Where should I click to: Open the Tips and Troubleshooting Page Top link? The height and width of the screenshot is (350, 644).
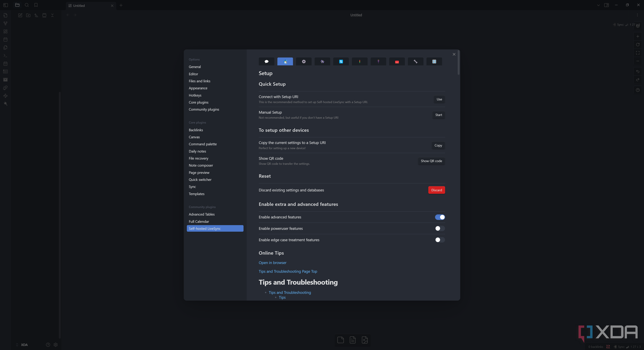288,271
